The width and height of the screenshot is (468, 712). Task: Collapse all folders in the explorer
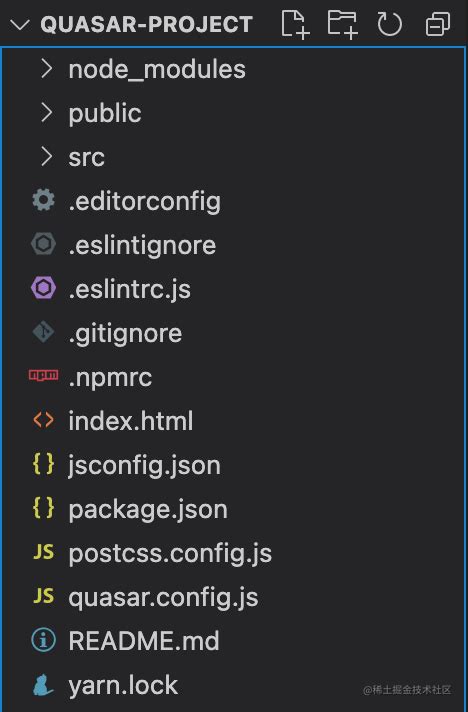[438, 25]
